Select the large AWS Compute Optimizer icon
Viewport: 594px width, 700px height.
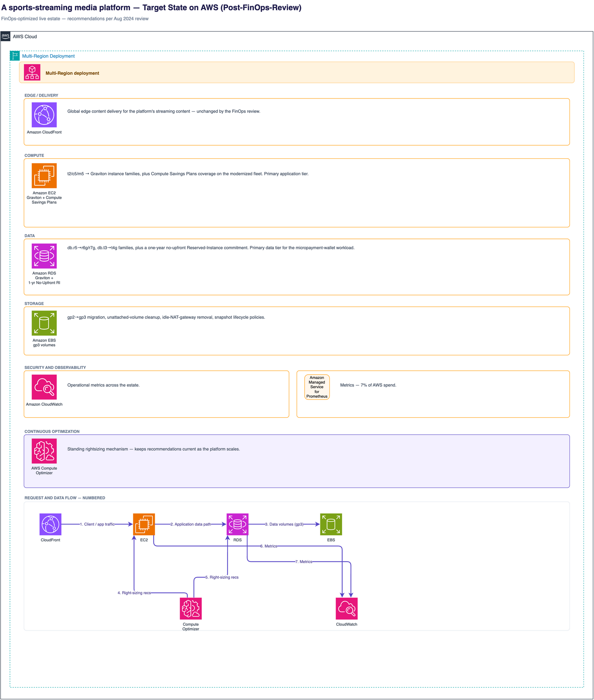44,451
